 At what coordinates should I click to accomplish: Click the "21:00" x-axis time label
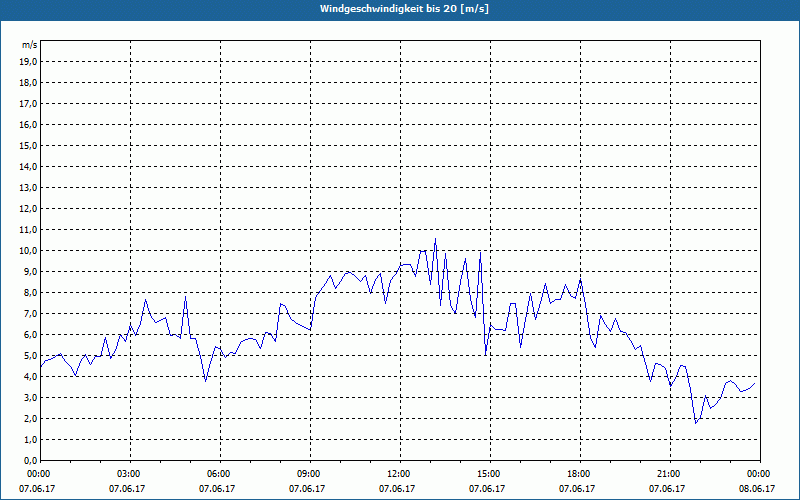(670, 474)
